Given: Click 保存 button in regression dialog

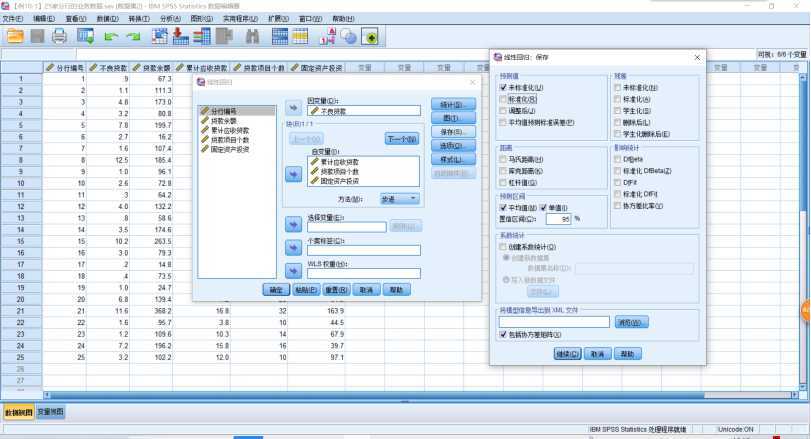Looking at the screenshot, I should point(453,132).
